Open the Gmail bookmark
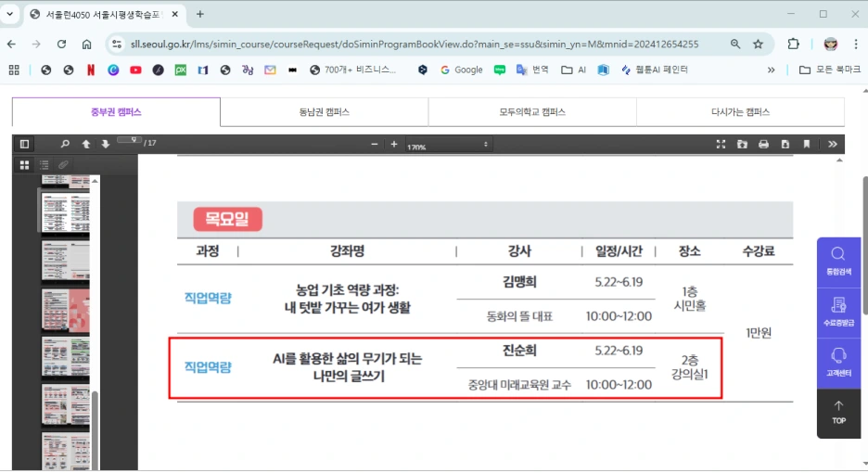Screen dimensions: 868x473 270,70
